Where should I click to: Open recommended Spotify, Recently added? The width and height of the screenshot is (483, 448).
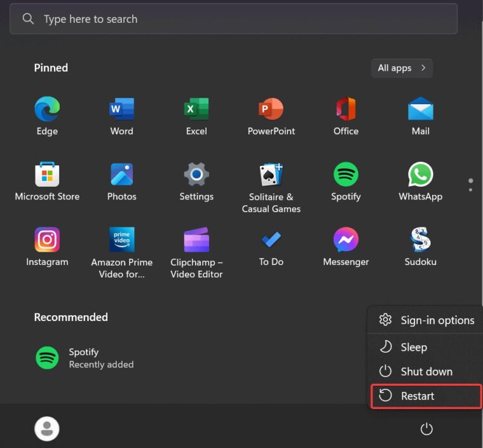point(85,358)
